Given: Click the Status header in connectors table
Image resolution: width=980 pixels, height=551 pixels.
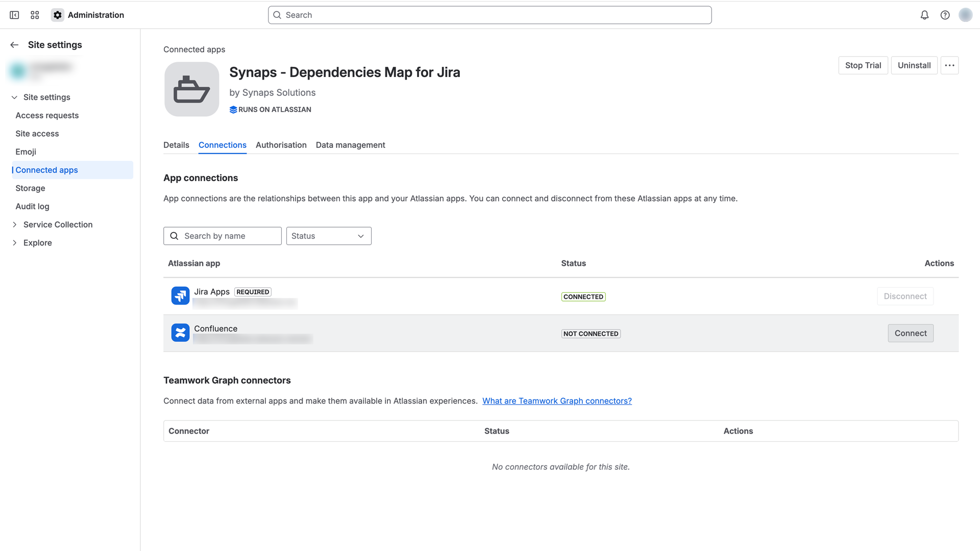Looking at the screenshot, I should click(x=497, y=431).
